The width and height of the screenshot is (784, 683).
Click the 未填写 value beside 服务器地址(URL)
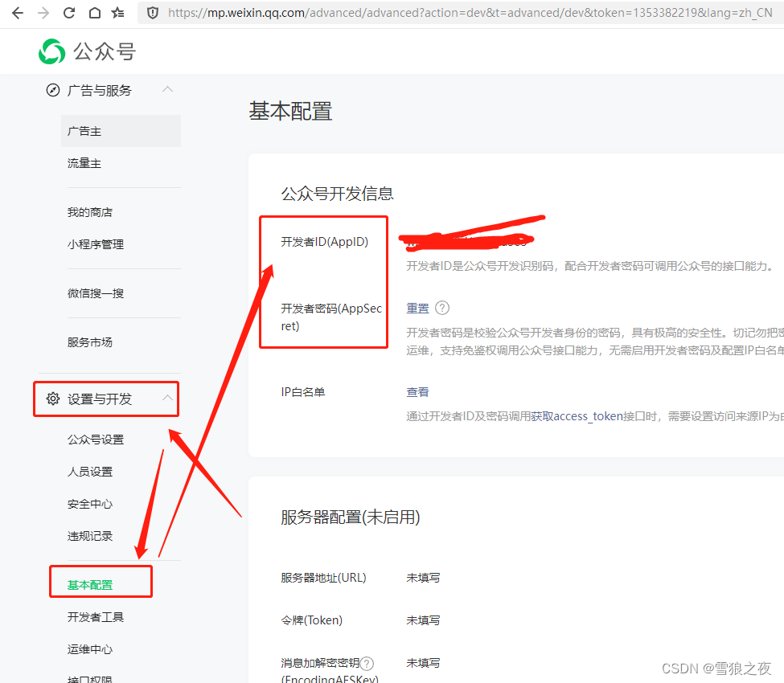pos(423,578)
